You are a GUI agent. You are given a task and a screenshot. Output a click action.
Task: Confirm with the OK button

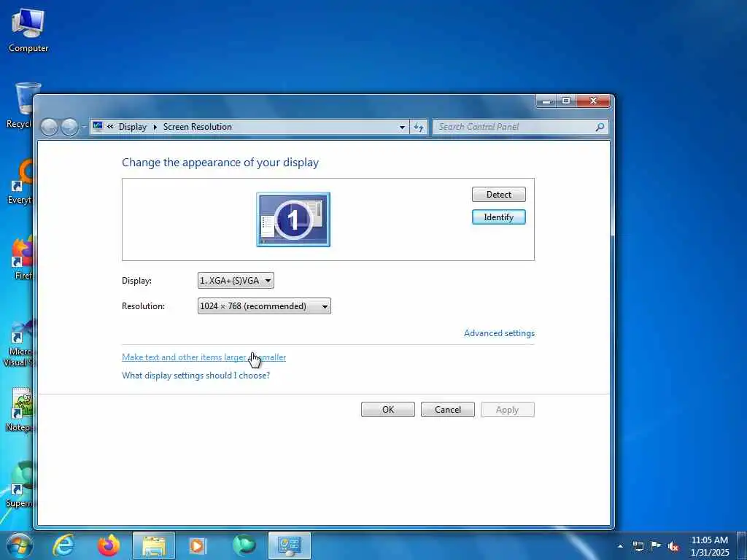[388, 410]
